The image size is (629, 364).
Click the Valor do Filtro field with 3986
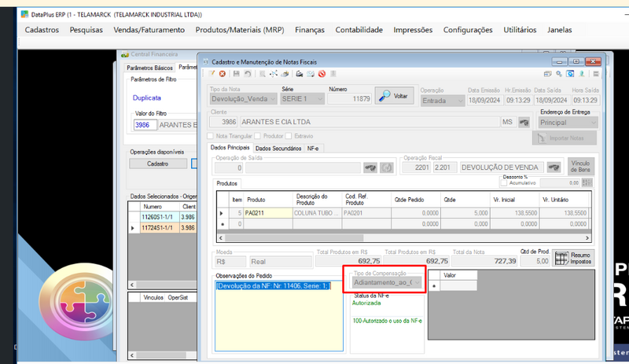pyautogui.click(x=145, y=125)
